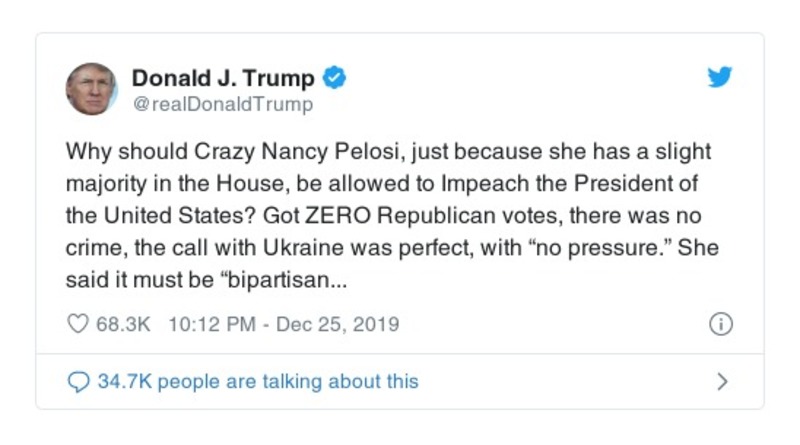The height and width of the screenshot is (445, 800).
Task: Click the blue speech bubble reply icon
Action: [77, 381]
